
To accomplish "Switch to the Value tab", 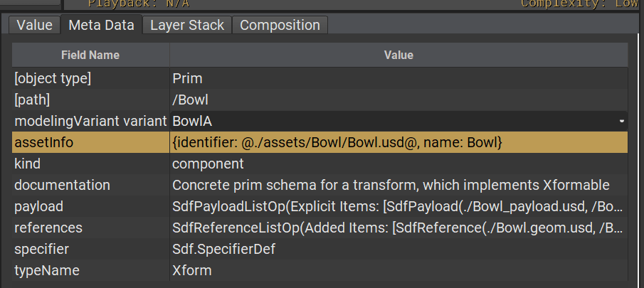I will tap(34, 25).
